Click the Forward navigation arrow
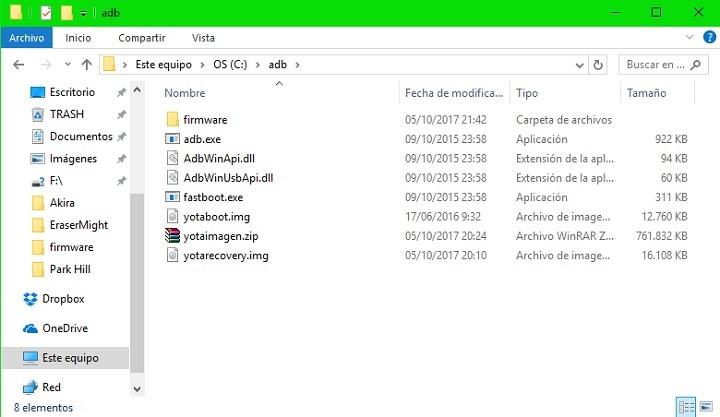 pyautogui.click(x=46, y=65)
